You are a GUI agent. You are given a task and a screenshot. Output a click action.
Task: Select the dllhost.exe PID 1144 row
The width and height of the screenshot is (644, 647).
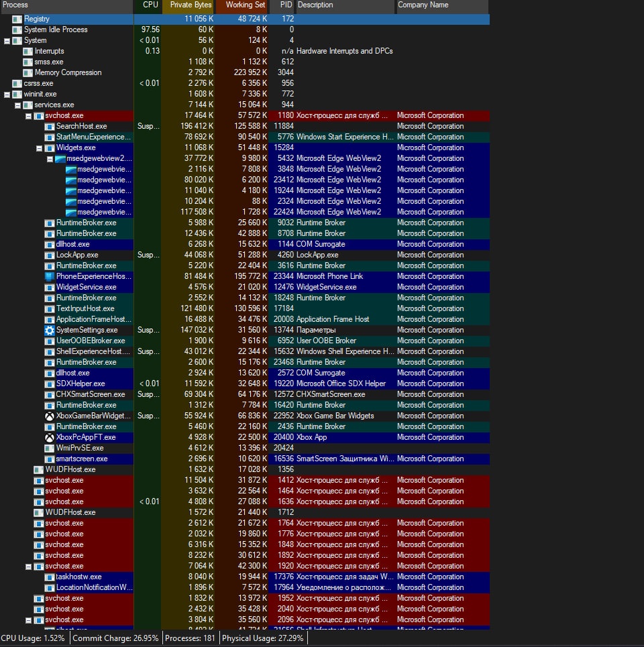[x=245, y=244]
